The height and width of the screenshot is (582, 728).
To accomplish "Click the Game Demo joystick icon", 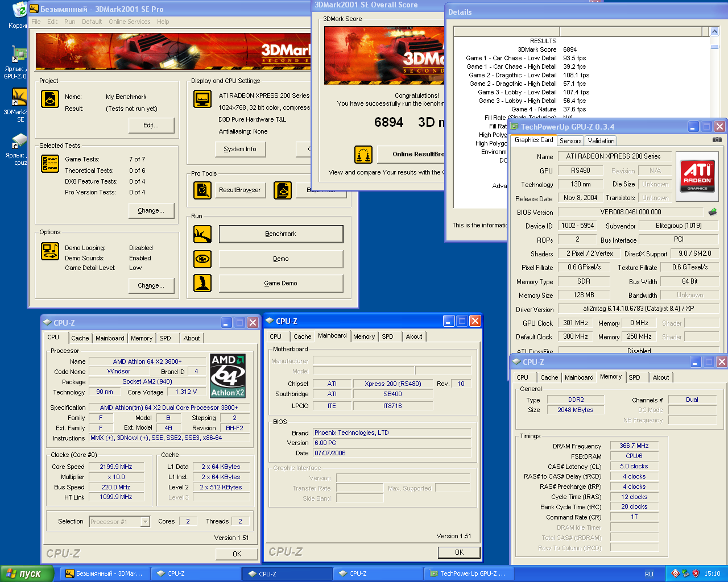I will point(202,283).
